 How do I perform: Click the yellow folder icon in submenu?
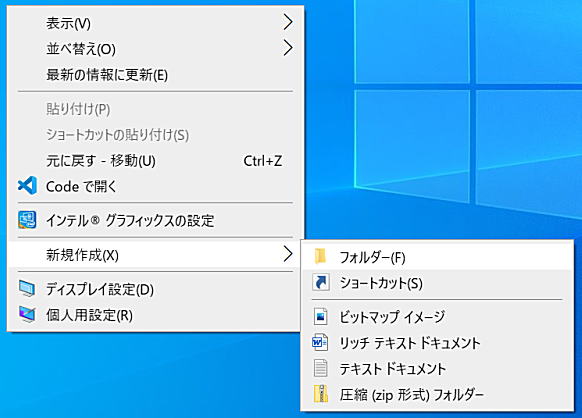[x=320, y=257]
